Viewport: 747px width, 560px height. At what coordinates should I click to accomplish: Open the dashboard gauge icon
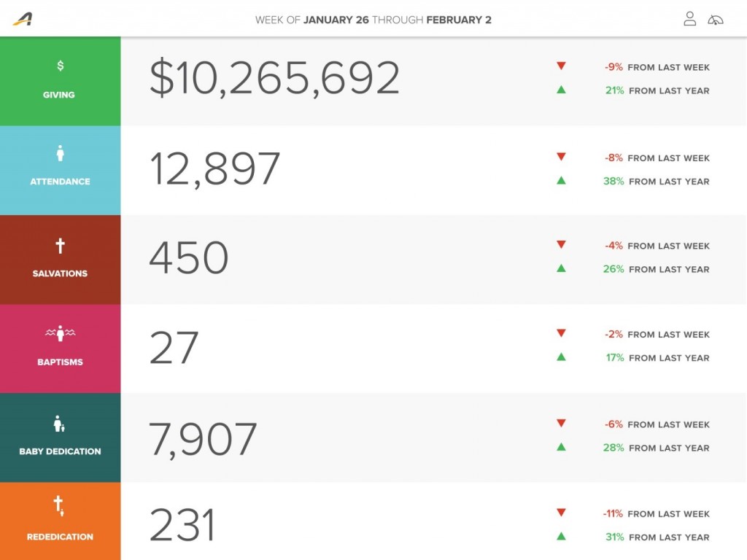click(716, 20)
